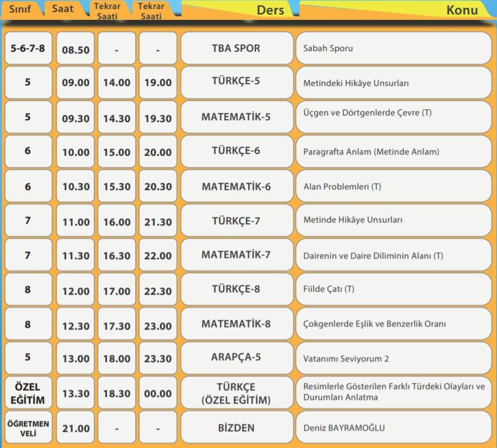Image resolution: width=497 pixels, height=448 pixels.
Task: Click Çokgenlerde Eşlik ve Benzerlik Oranı topic
Action: [394, 324]
